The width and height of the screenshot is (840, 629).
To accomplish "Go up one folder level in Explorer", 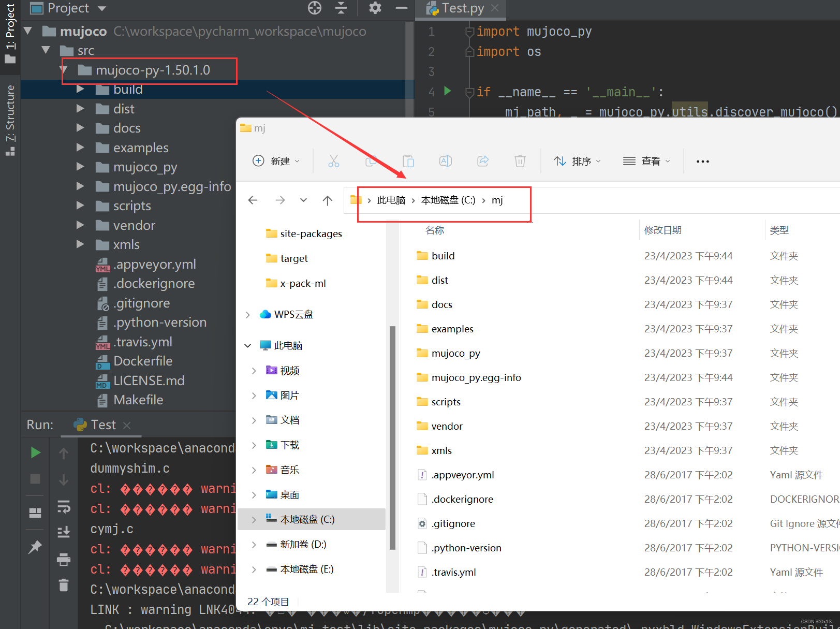I will 328,200.
